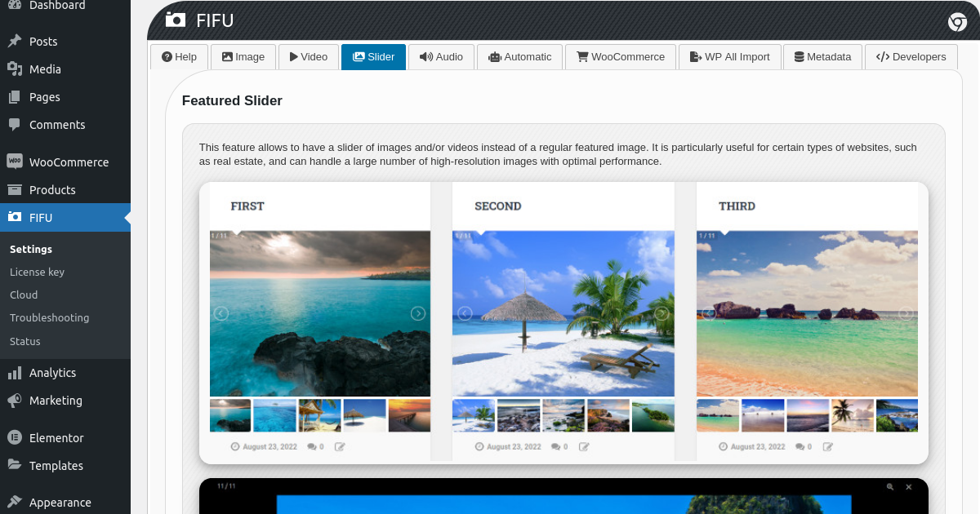
Task: Click next arrow on SECOND slider
Action: click(661, 313)
